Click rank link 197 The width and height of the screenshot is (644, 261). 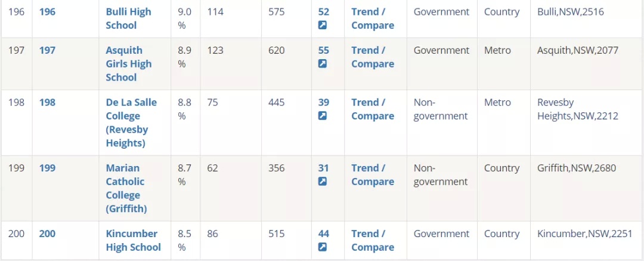(47, 51)
